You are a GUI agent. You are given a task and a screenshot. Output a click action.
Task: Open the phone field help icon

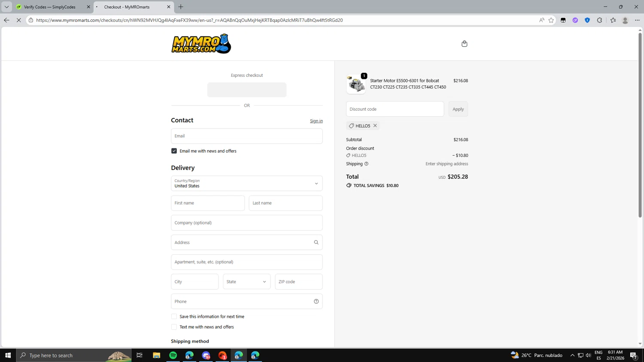tap(316, 302)
